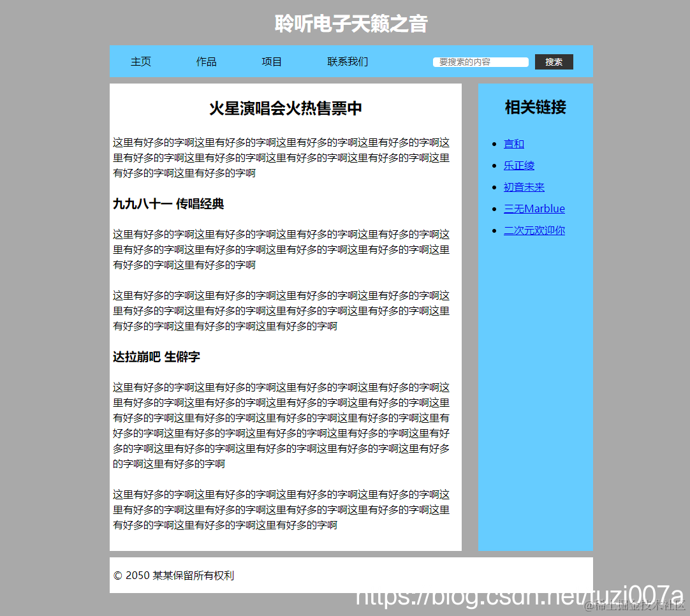Click the 聆听电子天籁之音 page title

351,24
